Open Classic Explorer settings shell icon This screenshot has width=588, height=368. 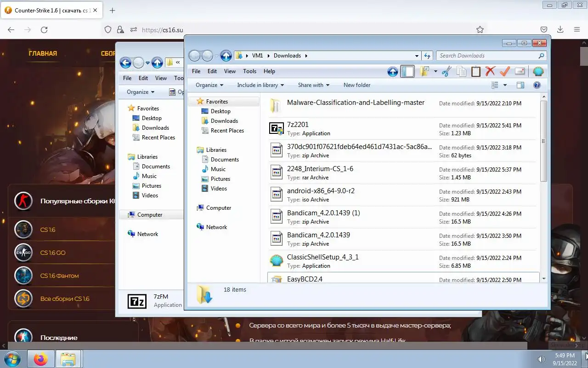(538, 71)
